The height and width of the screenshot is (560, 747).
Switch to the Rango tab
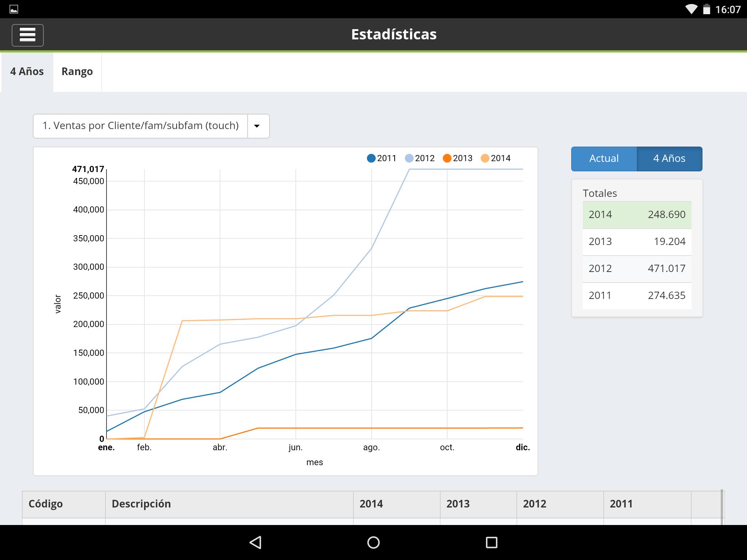tap(77, 72)
